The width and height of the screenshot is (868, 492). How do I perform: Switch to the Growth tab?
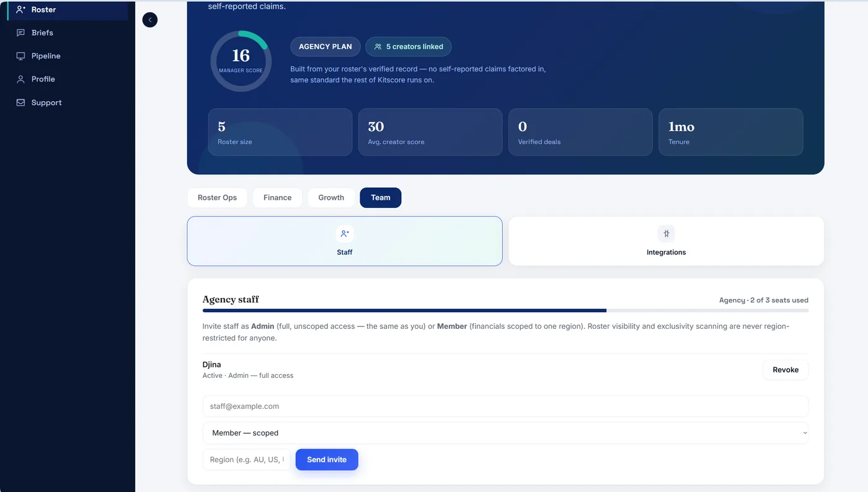coord(331,197)
